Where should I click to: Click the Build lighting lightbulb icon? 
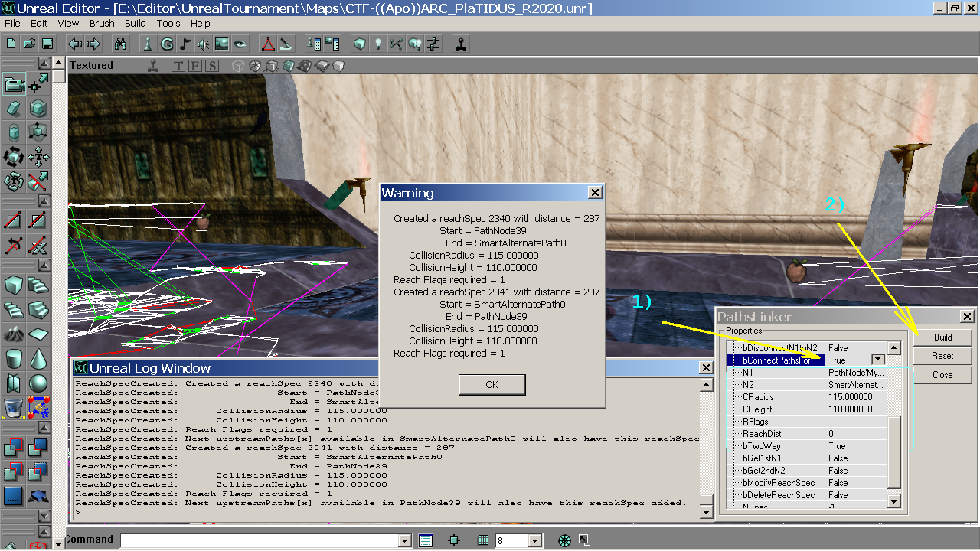click(377, 44)
